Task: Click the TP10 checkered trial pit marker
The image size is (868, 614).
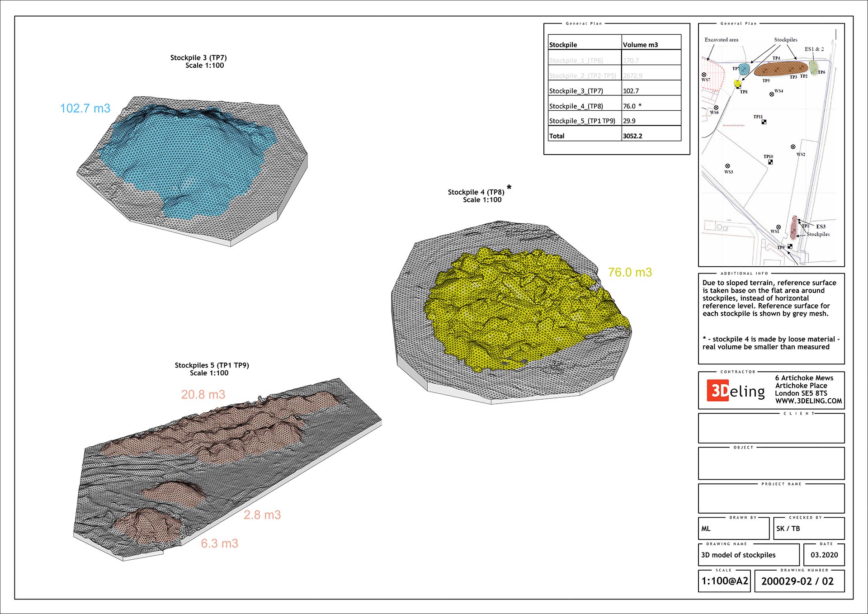Action: pyautogui.click(x=770, y=162)
